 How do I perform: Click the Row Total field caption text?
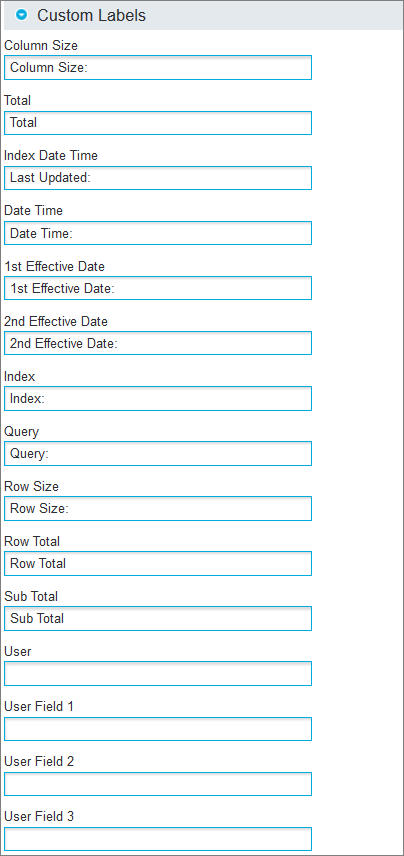32,541
